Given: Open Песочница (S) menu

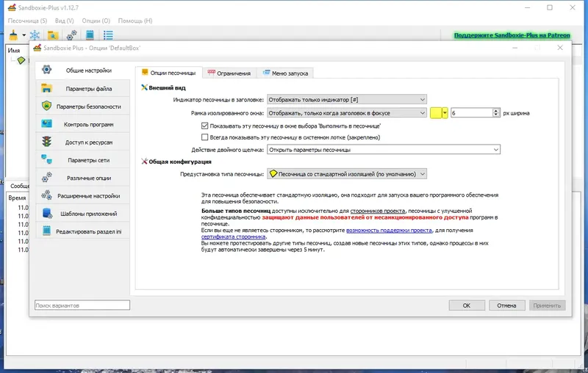Looking at the screenshot, I should pyautogui.click(x=27, y=21).
